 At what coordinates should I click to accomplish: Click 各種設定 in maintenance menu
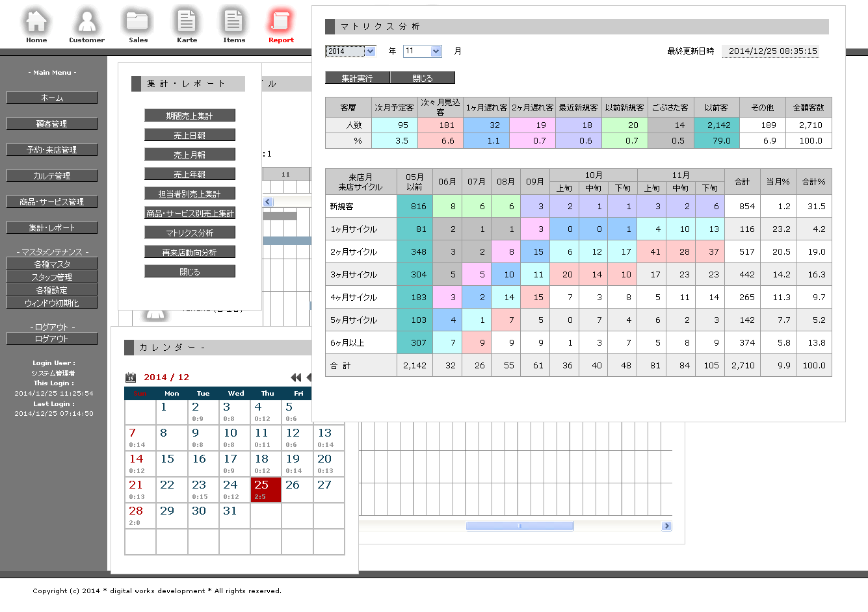[52, 290]
